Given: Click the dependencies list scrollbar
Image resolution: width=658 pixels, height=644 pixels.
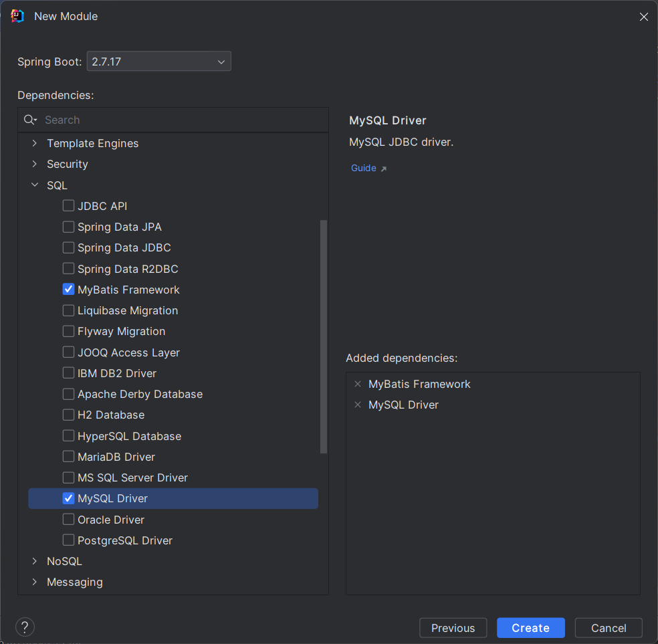Looking at the screenshot, I should [324, 334].
